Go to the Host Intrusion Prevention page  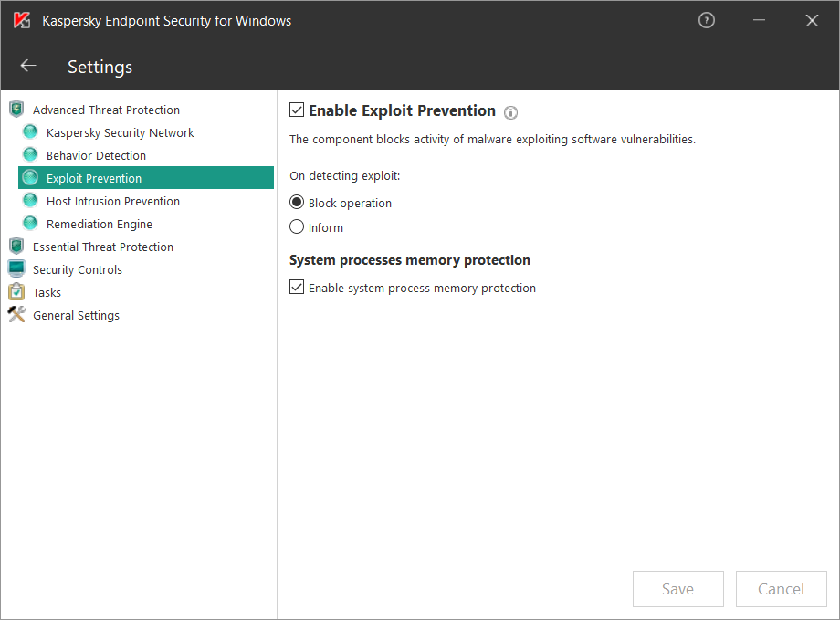click(x=113, y=202)
